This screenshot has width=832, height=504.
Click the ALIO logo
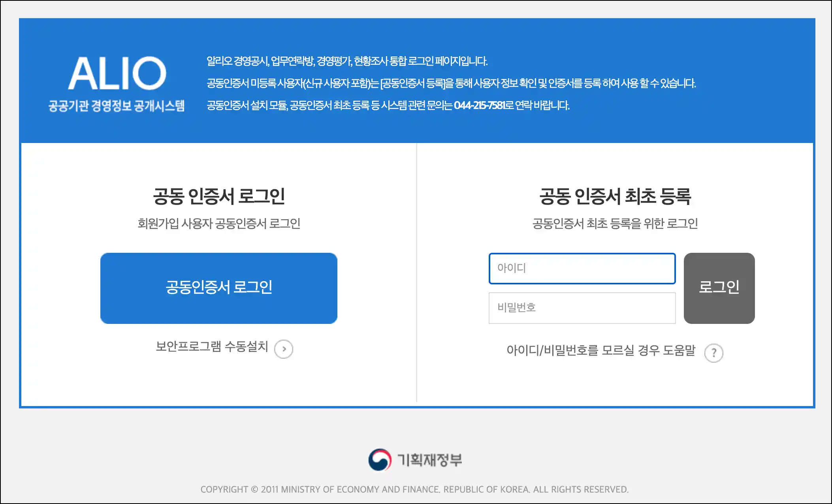click(117, 73)
